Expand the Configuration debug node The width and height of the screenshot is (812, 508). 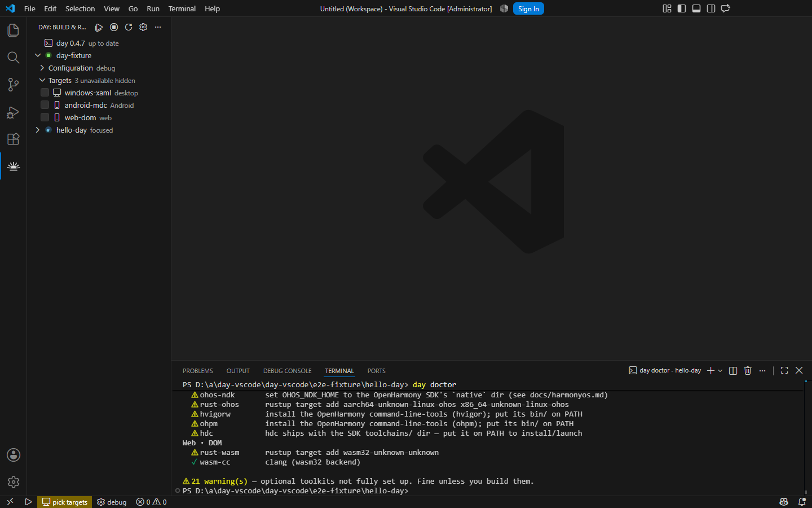click(42, 68)
